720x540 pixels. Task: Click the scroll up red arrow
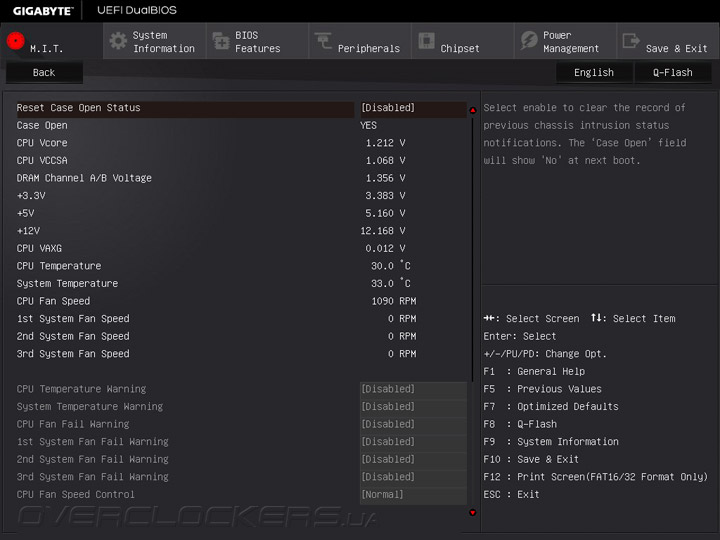click(473, 110)
